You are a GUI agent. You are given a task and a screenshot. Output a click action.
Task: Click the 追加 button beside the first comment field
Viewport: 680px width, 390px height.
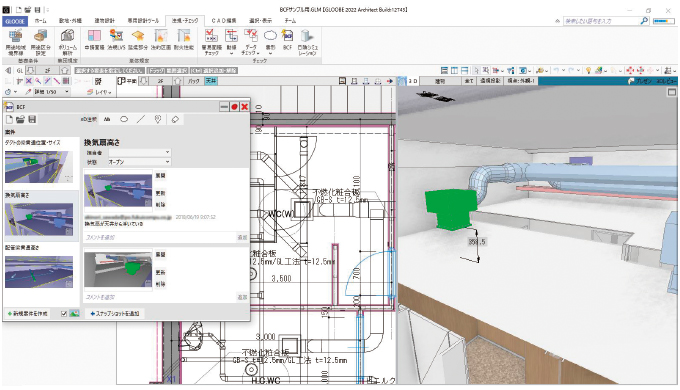click(x=242, y=237)
